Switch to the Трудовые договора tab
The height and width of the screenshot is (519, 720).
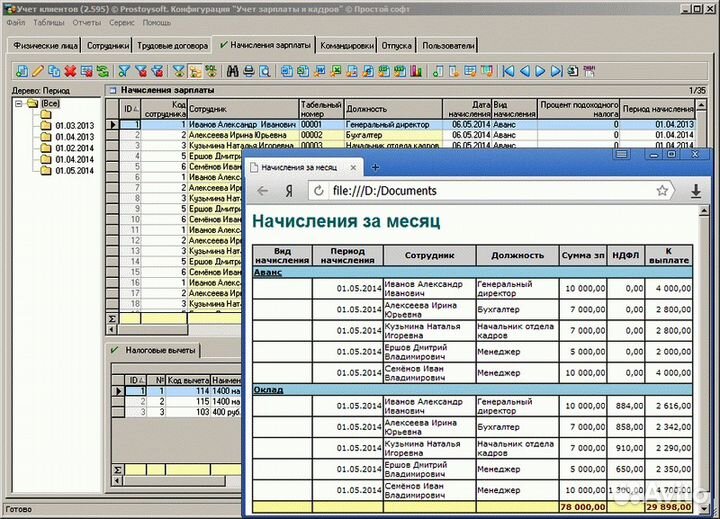coord(173,46)
